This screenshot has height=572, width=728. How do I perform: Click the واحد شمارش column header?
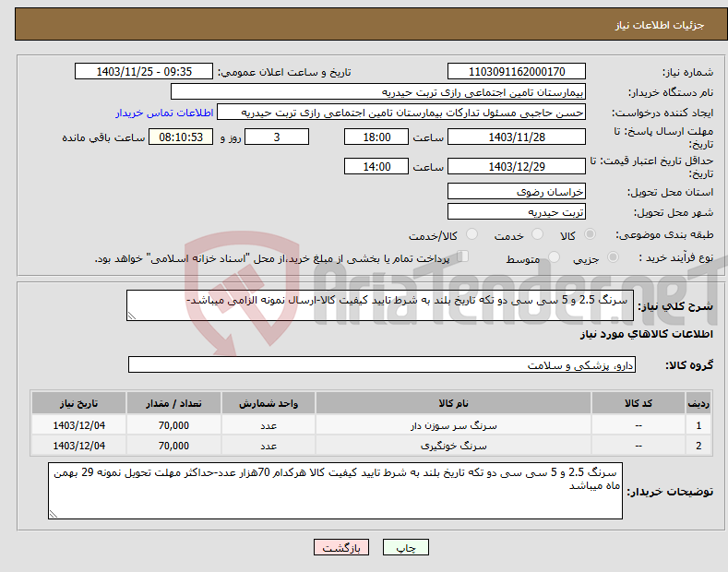(x=269, y=403)
